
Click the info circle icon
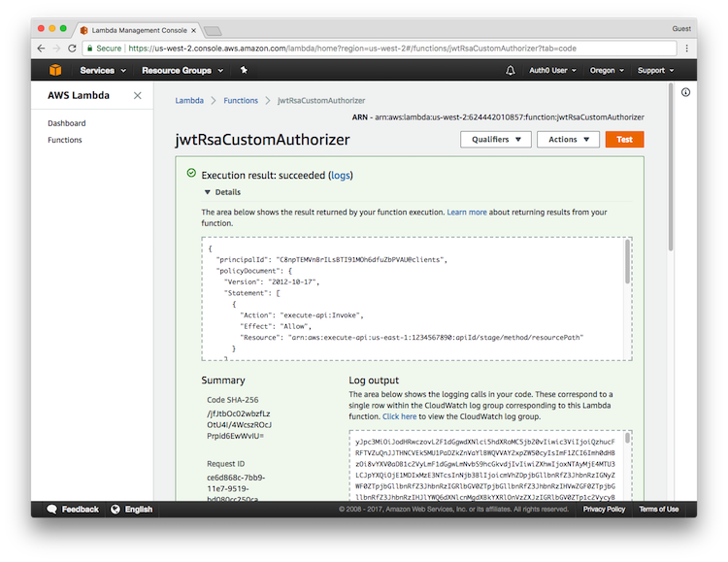point(685,92)
